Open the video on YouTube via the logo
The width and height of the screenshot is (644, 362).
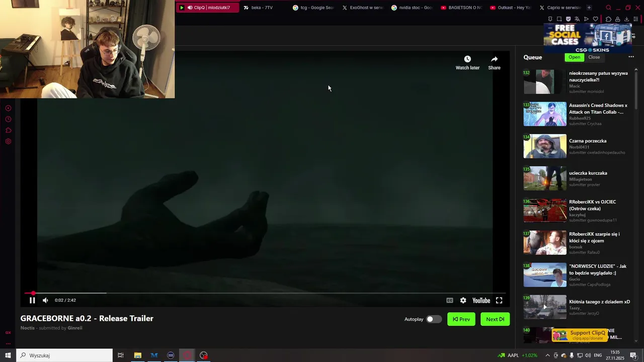pyautogui.click(x=481, y=300)
